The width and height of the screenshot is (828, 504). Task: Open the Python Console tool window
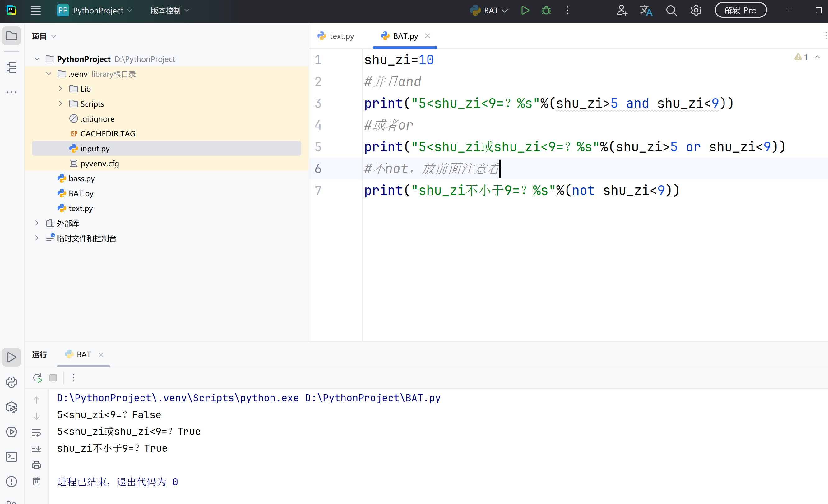(x=12, y=382)
